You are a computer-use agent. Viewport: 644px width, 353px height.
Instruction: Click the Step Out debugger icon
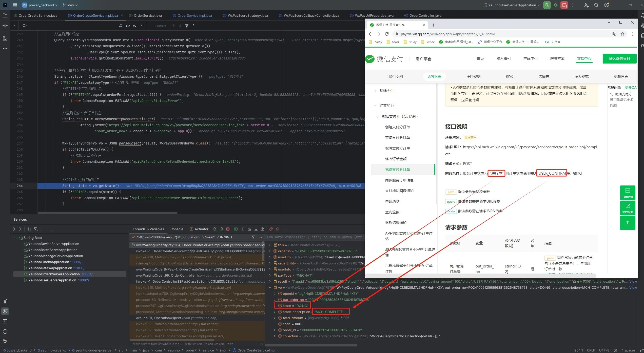(263, 229)
